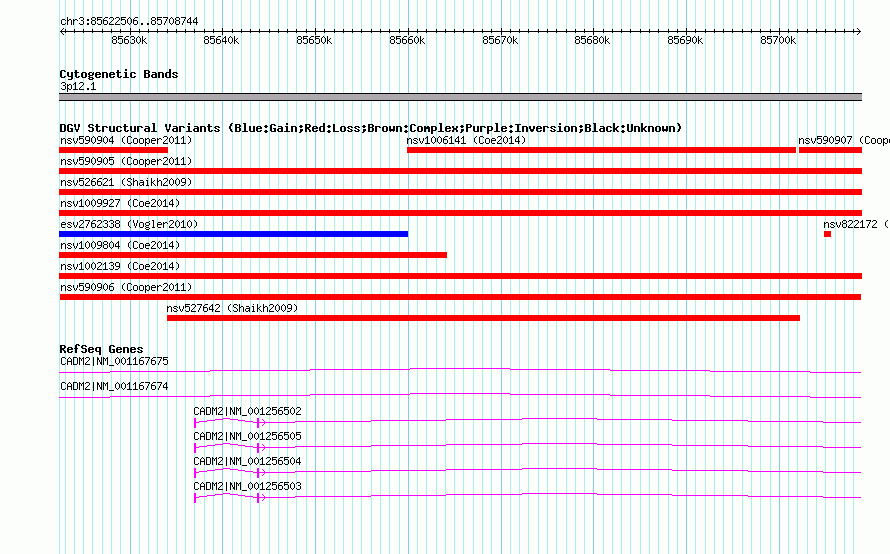This screenshot has height=554, width=890.
Task: Click the gray cytogenetic band bar
Action: click(460, 97)
